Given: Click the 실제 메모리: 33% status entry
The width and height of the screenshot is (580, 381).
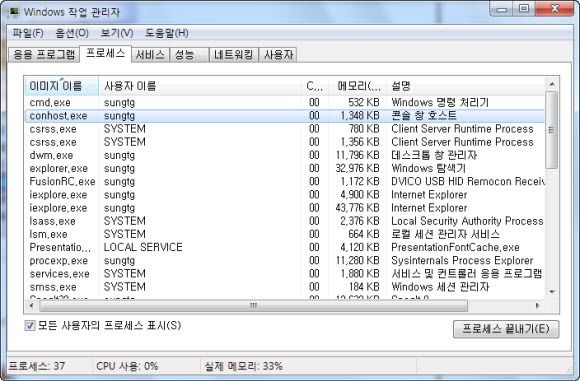Looking at the screenshot, I should click(244, 366).
